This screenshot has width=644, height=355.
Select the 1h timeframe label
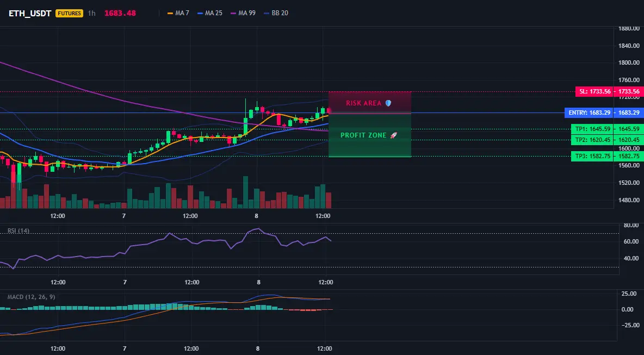91,13
